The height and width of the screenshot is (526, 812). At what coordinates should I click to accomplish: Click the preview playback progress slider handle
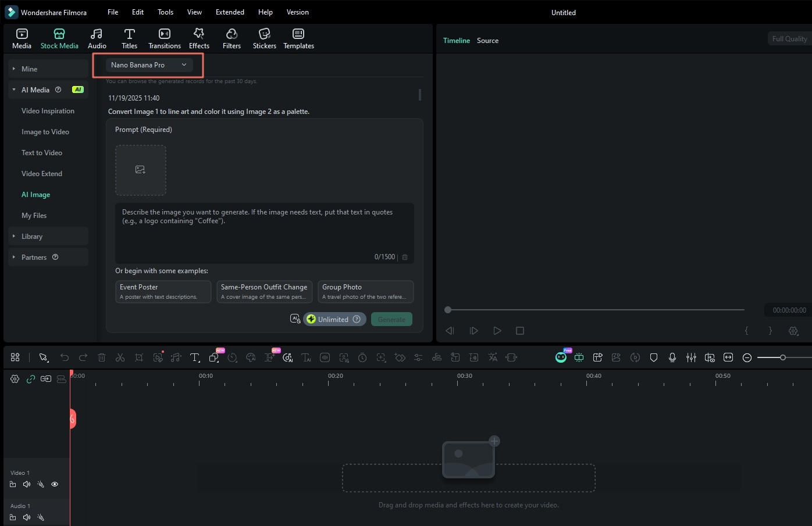tap(448, 310)
